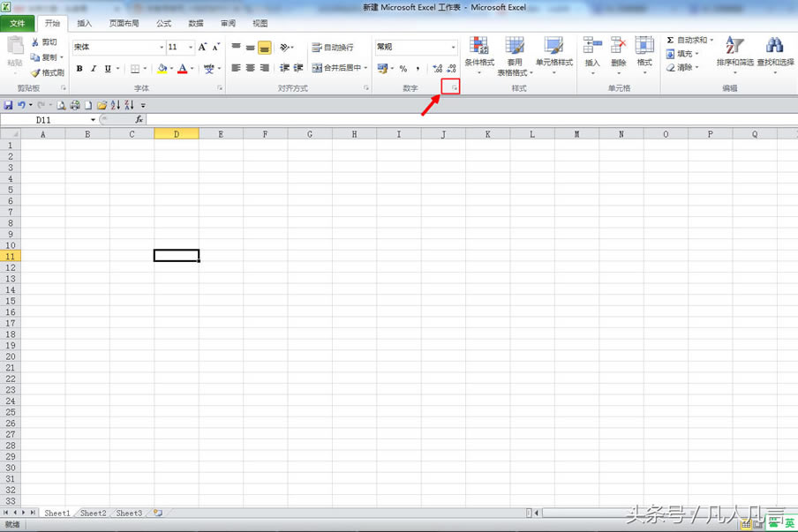
Task: Apply Percent Style in the Number group
Action: coord(403,66)
